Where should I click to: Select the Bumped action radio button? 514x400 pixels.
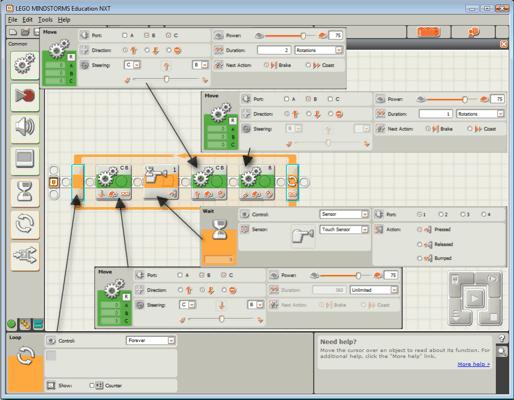[x=420, y=258]
